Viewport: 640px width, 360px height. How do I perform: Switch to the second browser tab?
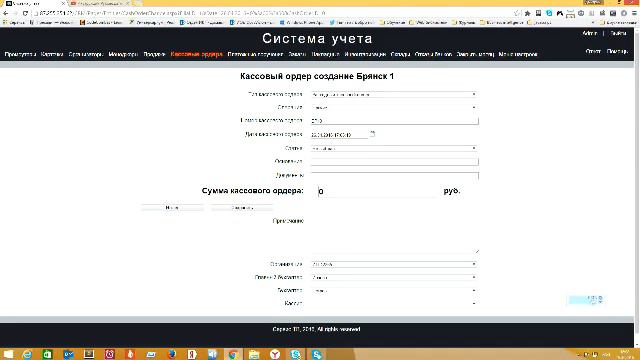[100, 4]
